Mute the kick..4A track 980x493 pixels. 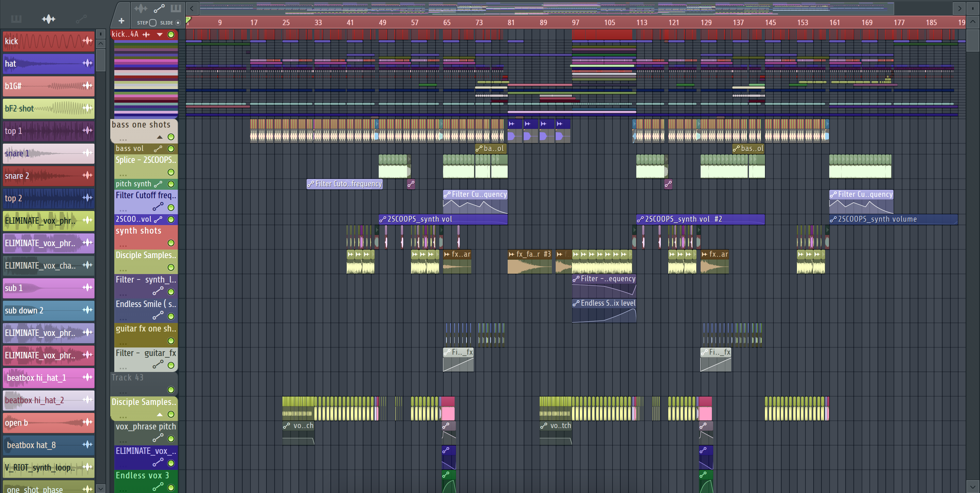coord(171,35)
